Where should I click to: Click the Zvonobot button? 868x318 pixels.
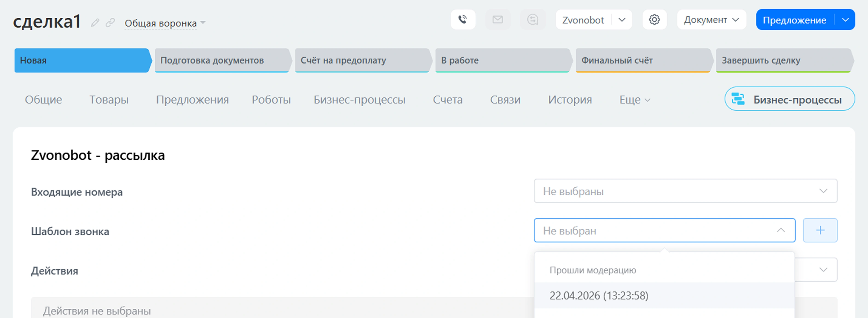583,20
